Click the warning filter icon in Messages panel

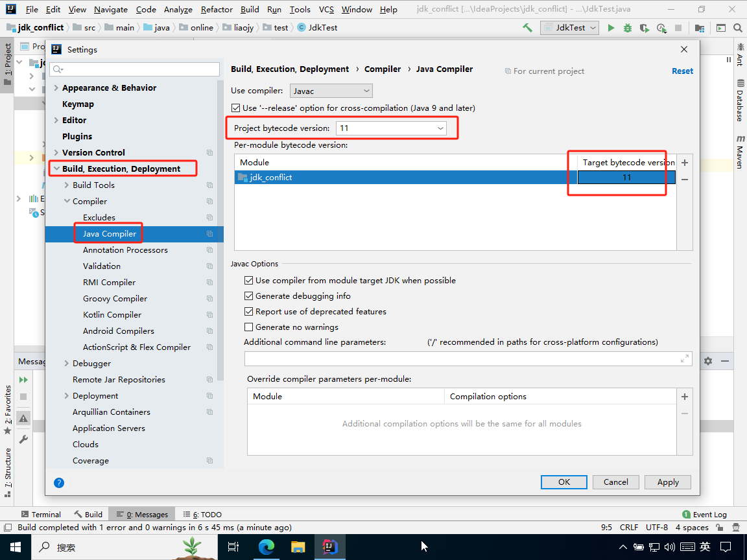point(23,418)
